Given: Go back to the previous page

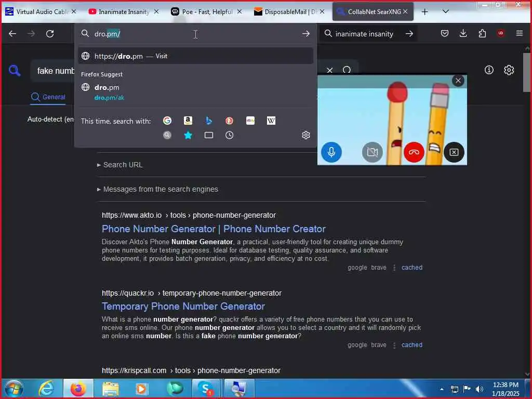Looking at the screenshot, I should point(12,34).
